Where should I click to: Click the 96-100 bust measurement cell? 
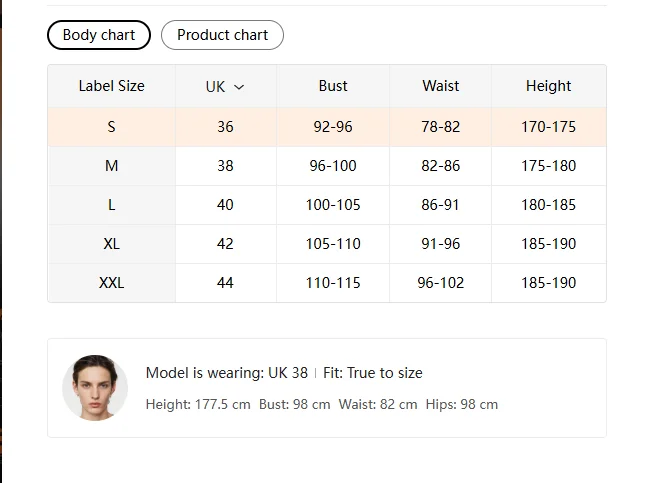click(333, 166)
